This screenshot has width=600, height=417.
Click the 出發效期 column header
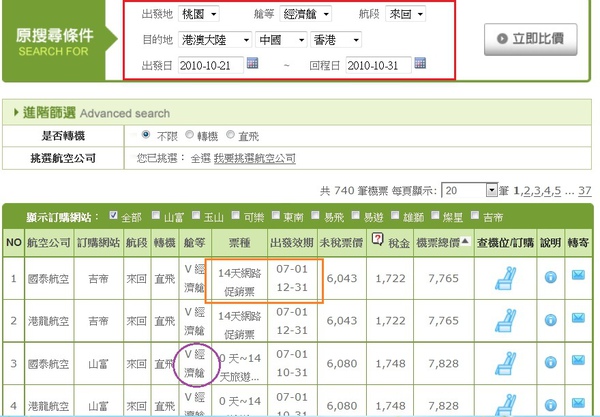click(292, 242)
